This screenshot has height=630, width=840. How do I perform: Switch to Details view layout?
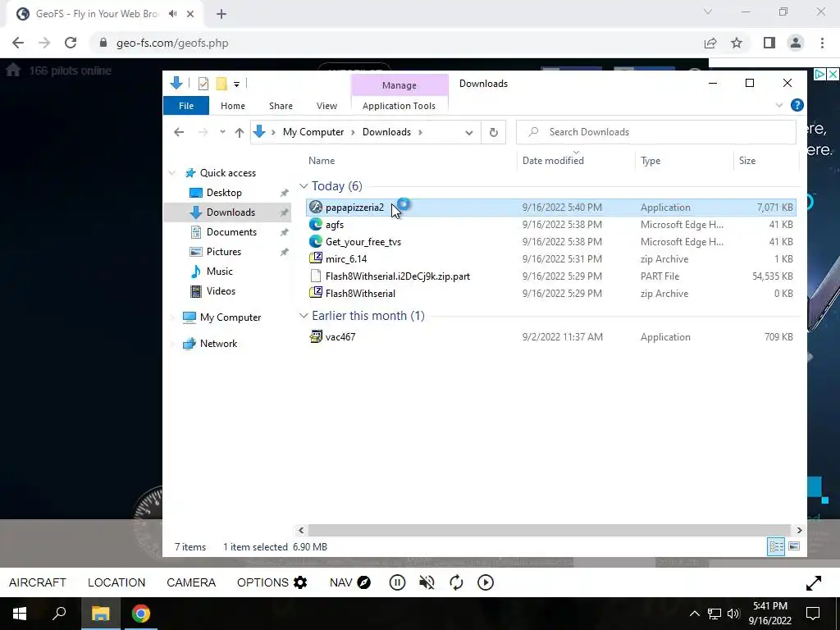pos(776,546)
